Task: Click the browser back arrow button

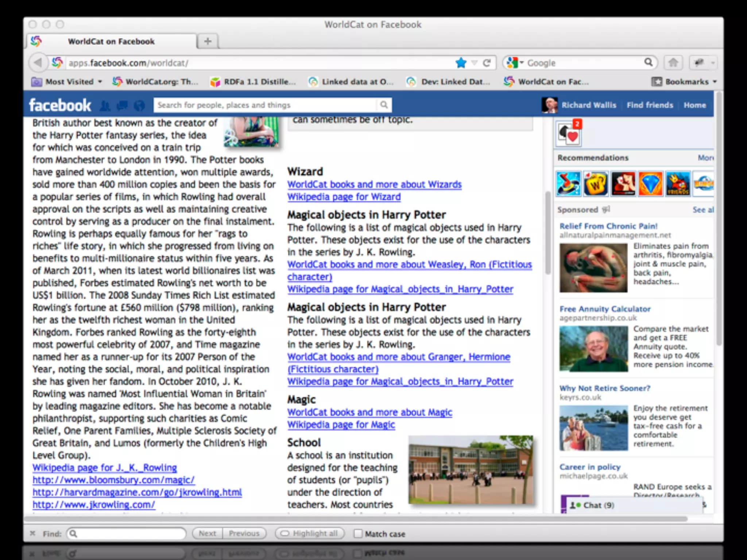Action: 38,63
